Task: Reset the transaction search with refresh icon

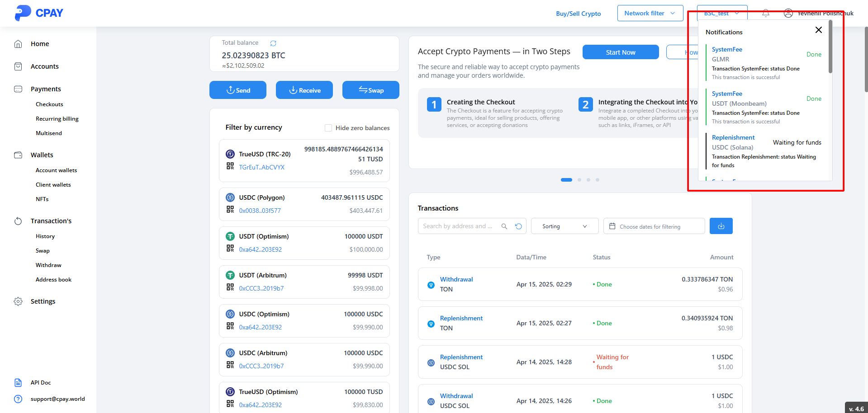Action: tap(518, 226)
